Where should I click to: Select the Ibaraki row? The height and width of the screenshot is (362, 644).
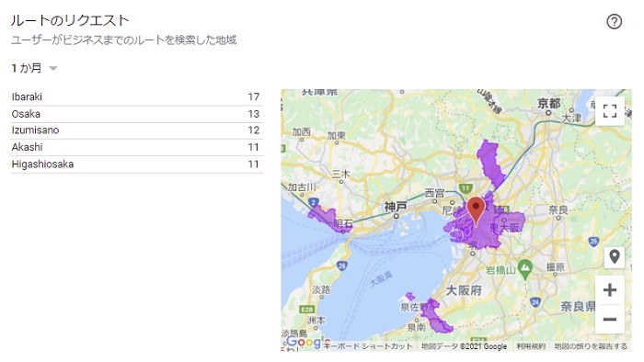[136, 97]
